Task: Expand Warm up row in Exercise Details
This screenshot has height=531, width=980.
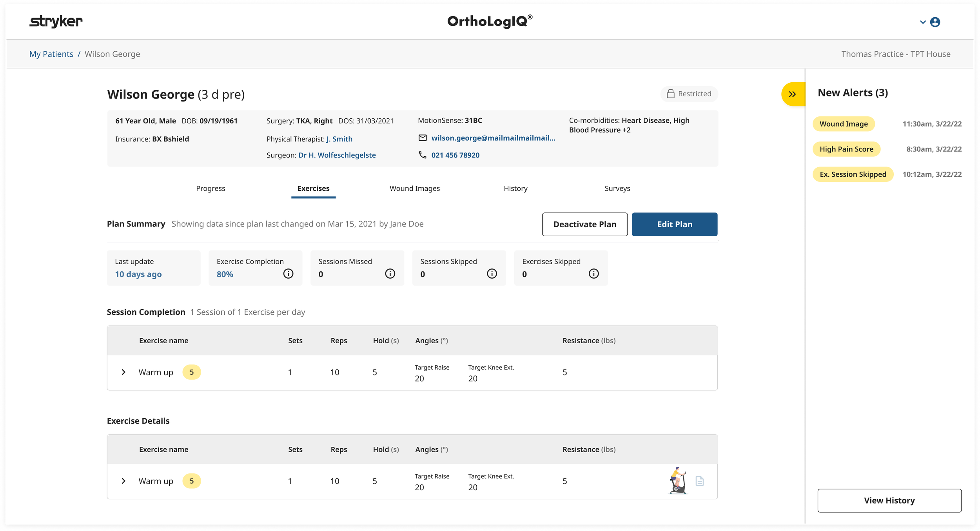Action: (123, 481)
